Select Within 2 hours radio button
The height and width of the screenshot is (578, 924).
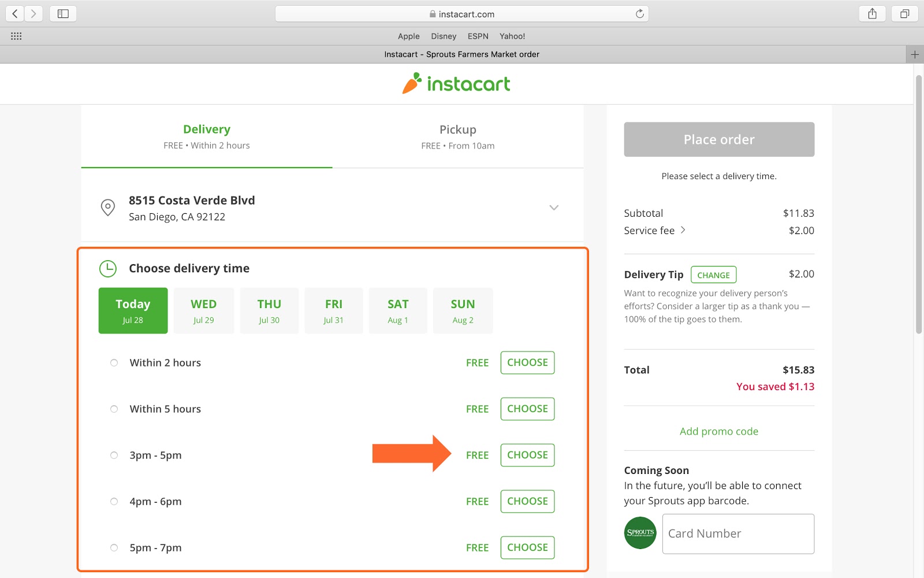[114, 363]
